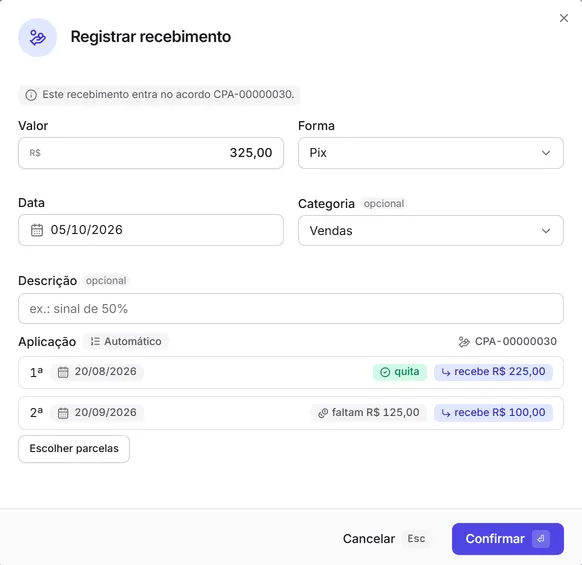582x565 pixels.
Task: Click the calendar icon of 1ª installment
Action: (x=63, y=372)
